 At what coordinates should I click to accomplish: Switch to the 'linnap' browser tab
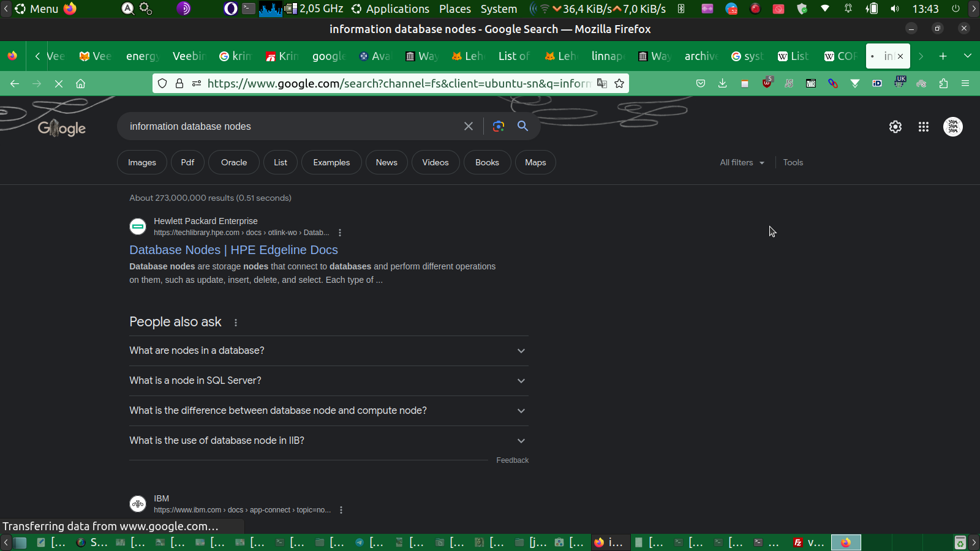(x=607, y=56)
